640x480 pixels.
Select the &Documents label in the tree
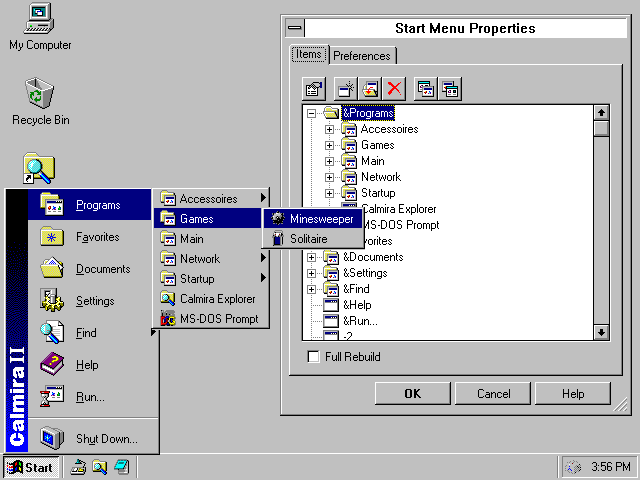(373, 257)
